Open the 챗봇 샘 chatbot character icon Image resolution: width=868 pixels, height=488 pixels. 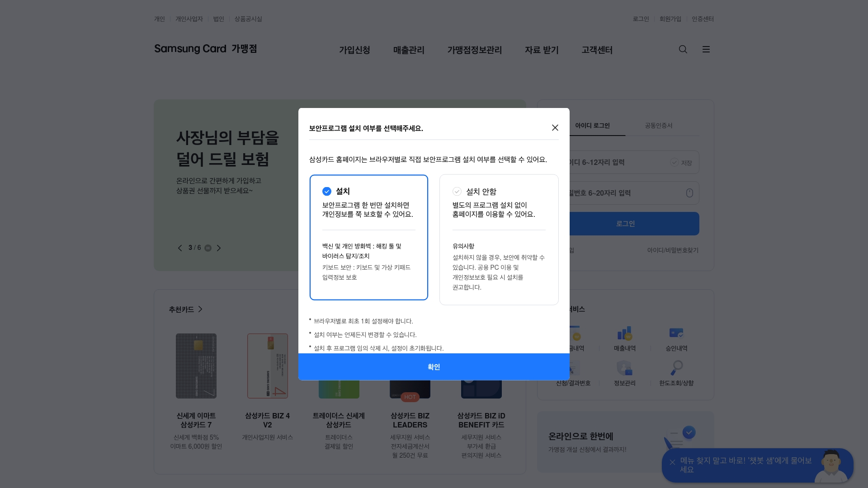pos(833,465)
